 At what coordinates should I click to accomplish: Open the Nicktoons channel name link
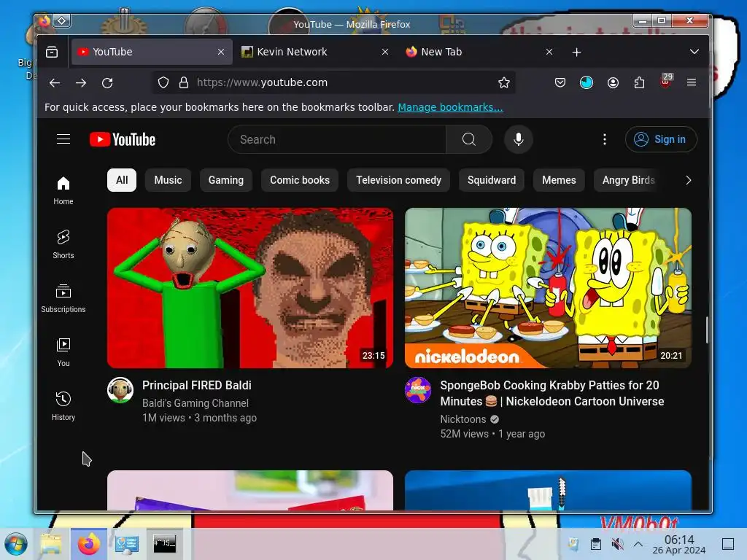click(x=463, y=419)
